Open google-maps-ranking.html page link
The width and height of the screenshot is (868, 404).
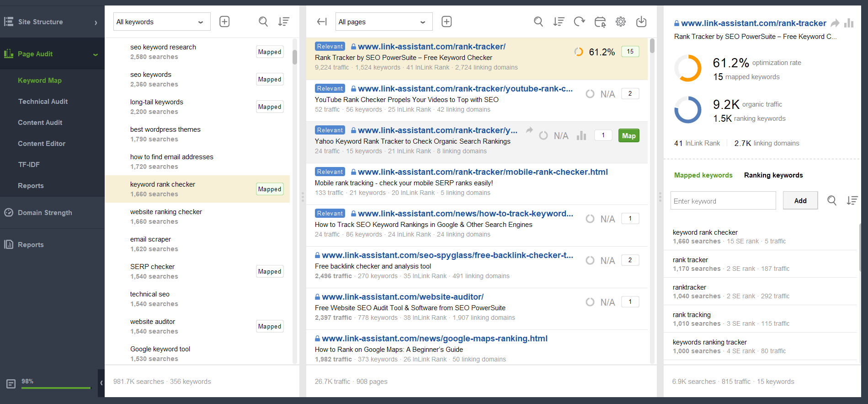tap(435, 339)
